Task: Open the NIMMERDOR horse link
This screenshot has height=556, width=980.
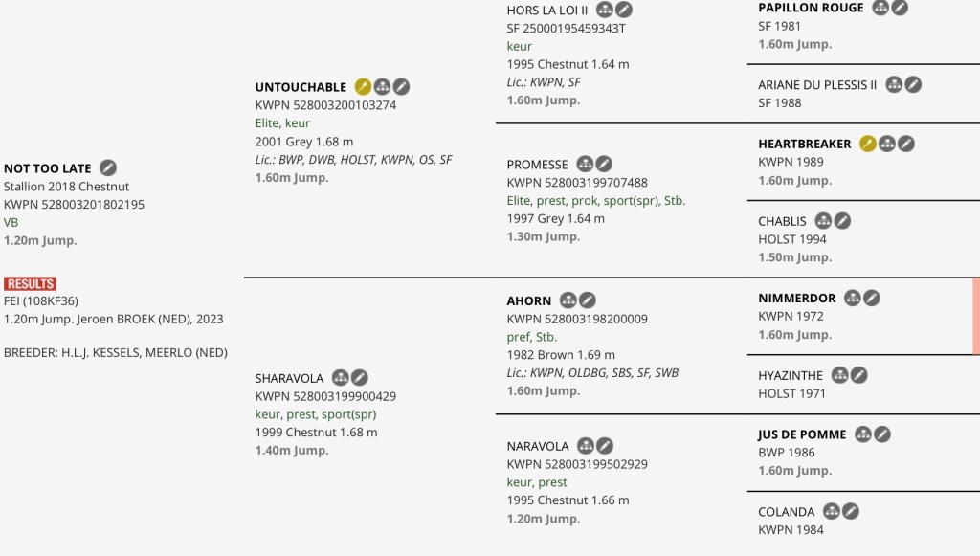Action: pos(796,299)
